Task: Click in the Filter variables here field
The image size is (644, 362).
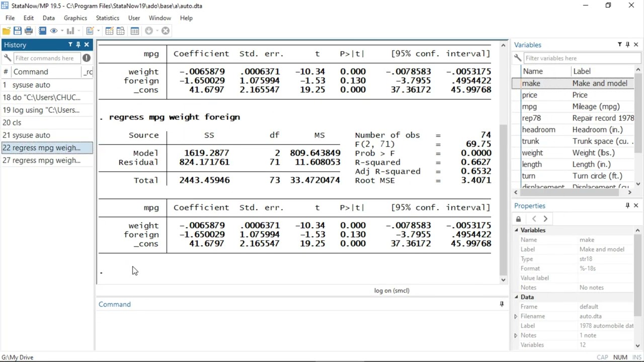Action: (582, 58)
